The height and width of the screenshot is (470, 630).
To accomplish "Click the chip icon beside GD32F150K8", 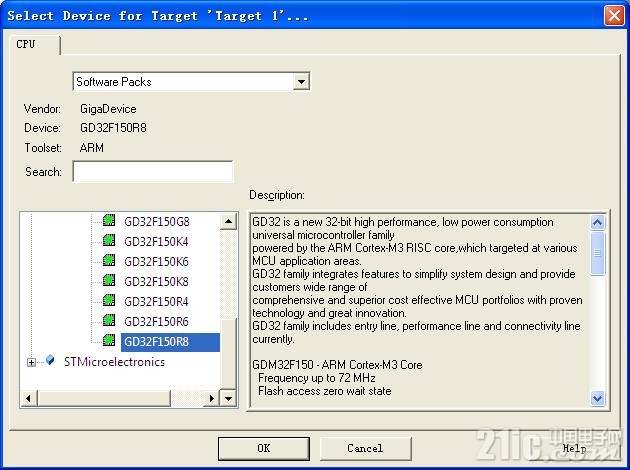I will (x=109, y=280).
